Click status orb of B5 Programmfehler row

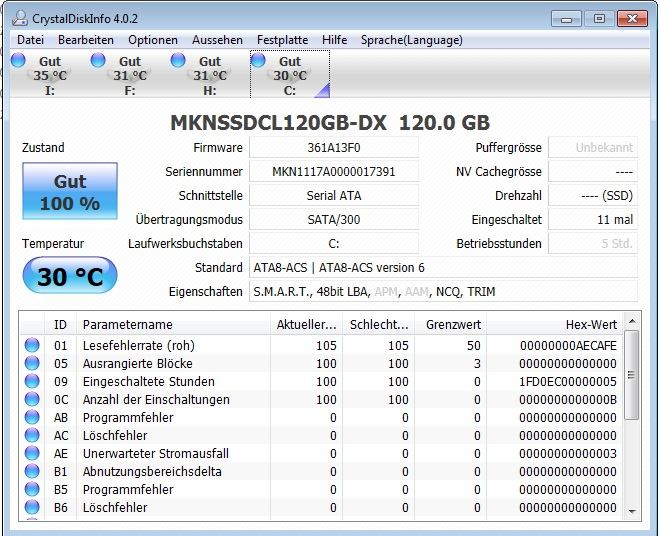[32, 489]
